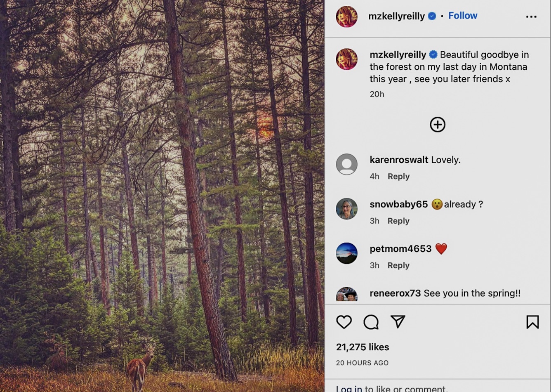Reply to snowbaby65's comment

click(398, 221)
